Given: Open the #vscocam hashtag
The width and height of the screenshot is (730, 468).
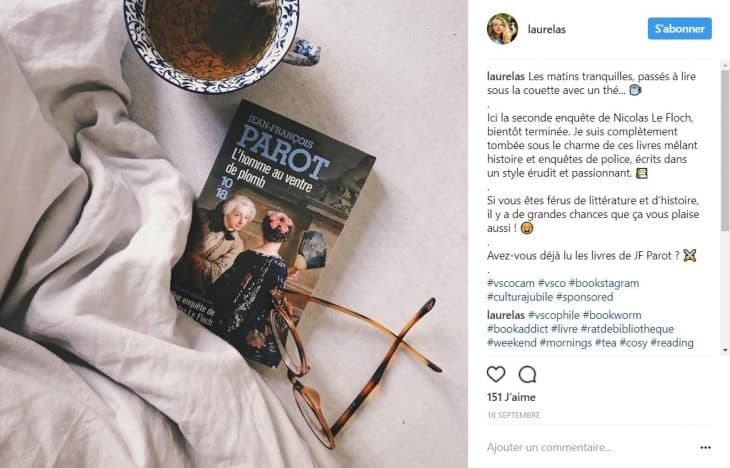Looking at the screenshot, I should pyautogui.click(x=511, y=283).
